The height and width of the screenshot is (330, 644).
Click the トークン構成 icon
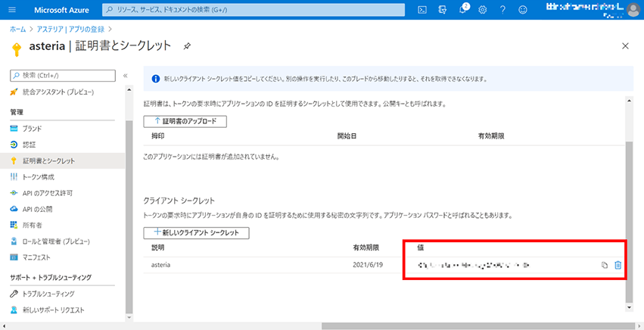coord(14,176)
